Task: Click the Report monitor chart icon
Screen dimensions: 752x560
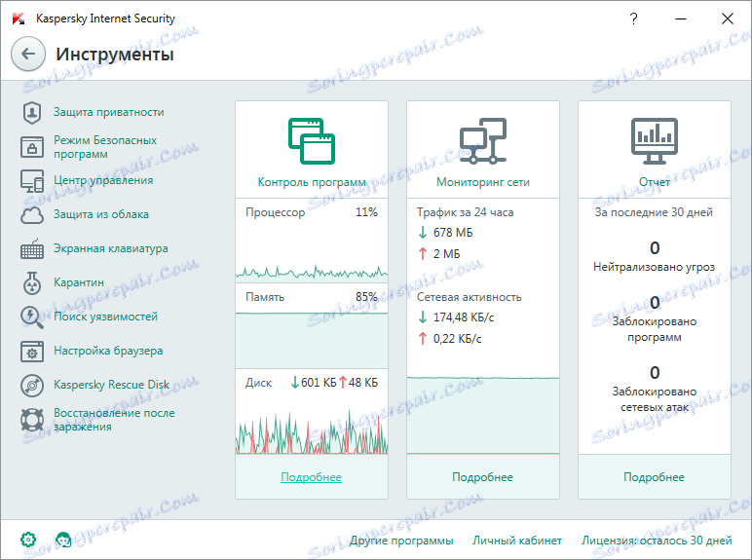Action: pyautogui.click(x=655, y=141)
